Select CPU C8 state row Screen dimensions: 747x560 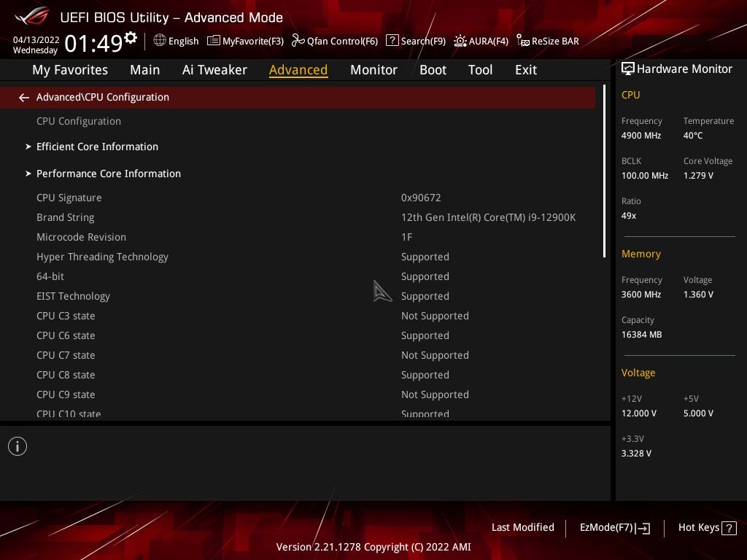(x=298, y=376)
